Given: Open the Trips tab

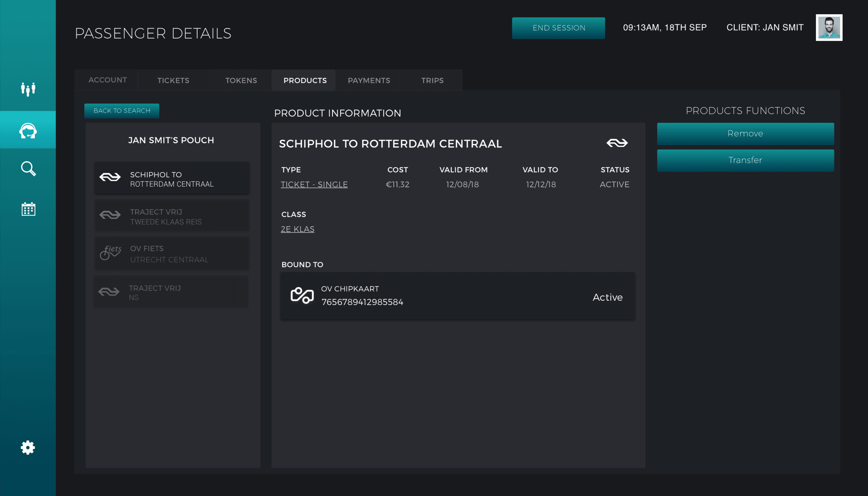Looking at the screenshot, I should 432,81.
